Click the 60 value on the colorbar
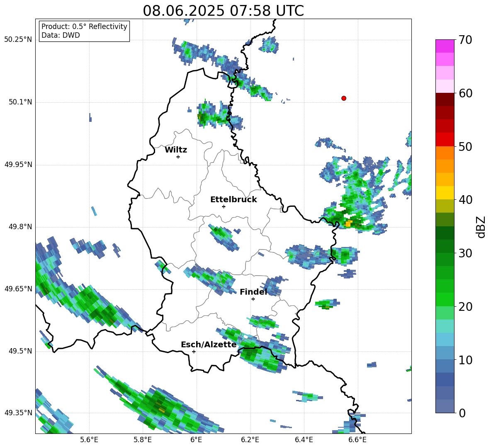Viewport: 491px width, 448px height. coord(465,93)
